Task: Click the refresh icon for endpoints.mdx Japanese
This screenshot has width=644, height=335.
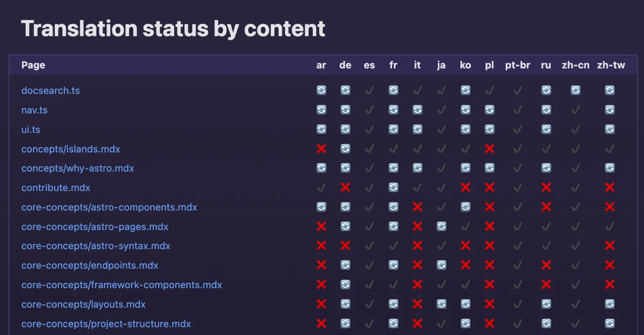Action: tap(441, 265)
